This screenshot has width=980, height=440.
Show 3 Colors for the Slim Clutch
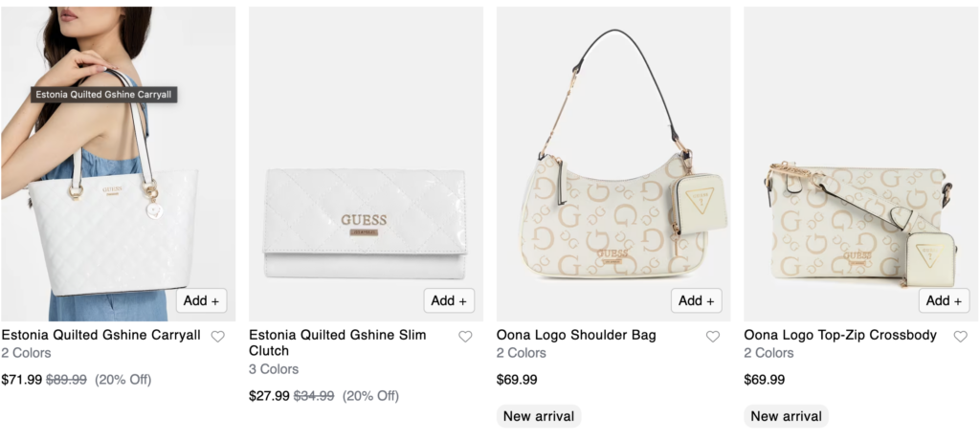274,369
